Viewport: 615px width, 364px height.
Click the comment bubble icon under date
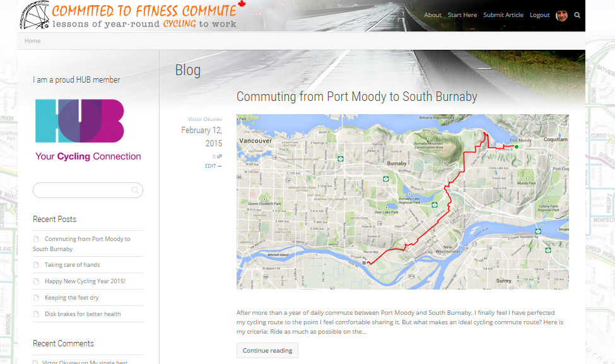point(220,156)
